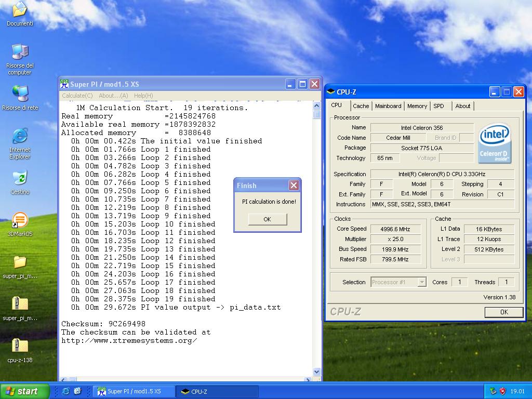532x399 pixels.
Task: Launch Internet Explorer from desktop
Action: click(x=20, y=136)
